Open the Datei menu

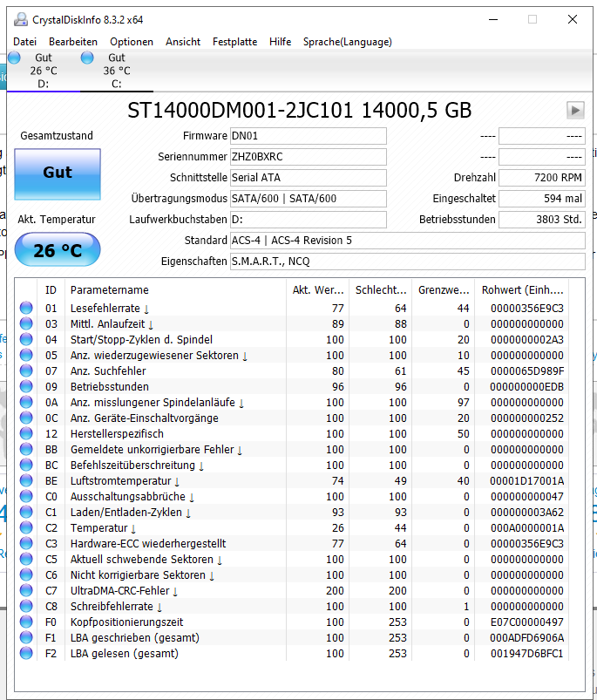[25, 42]
